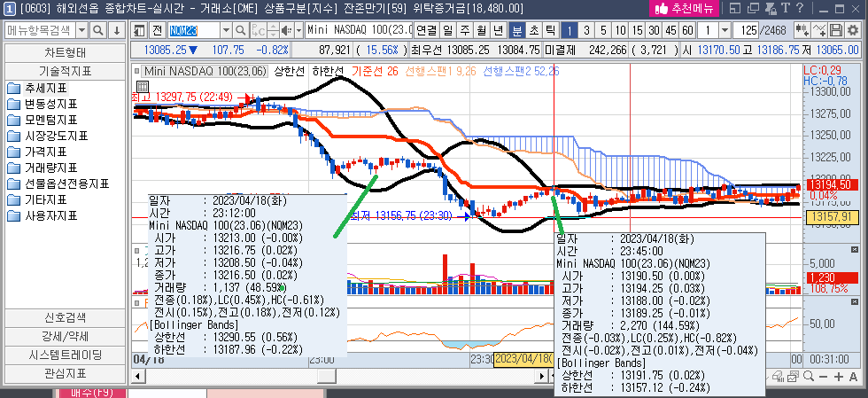
Task: Click the chart scrollbar left arrow
Action: point(136,377)
